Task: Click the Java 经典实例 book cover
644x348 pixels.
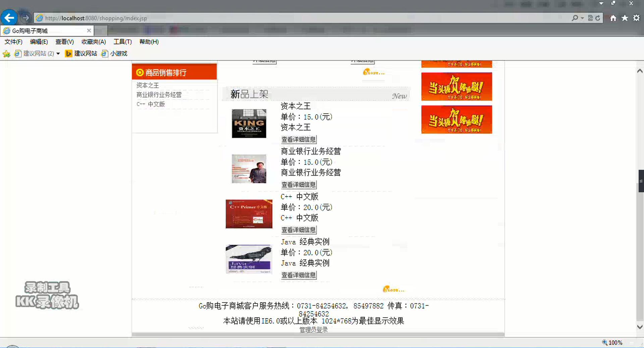Action: [249, 259]
